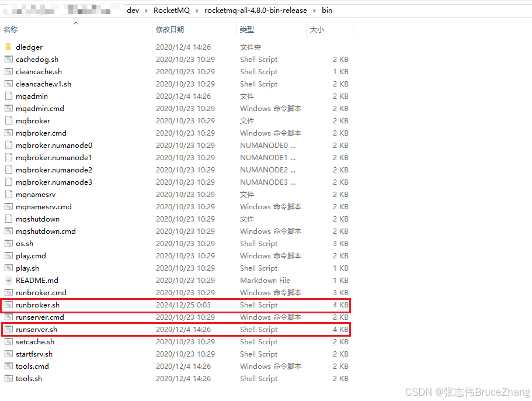Click the startfsrv.sh file icon
Viewport: 532px width, 401px height.
tap(9, 354)
